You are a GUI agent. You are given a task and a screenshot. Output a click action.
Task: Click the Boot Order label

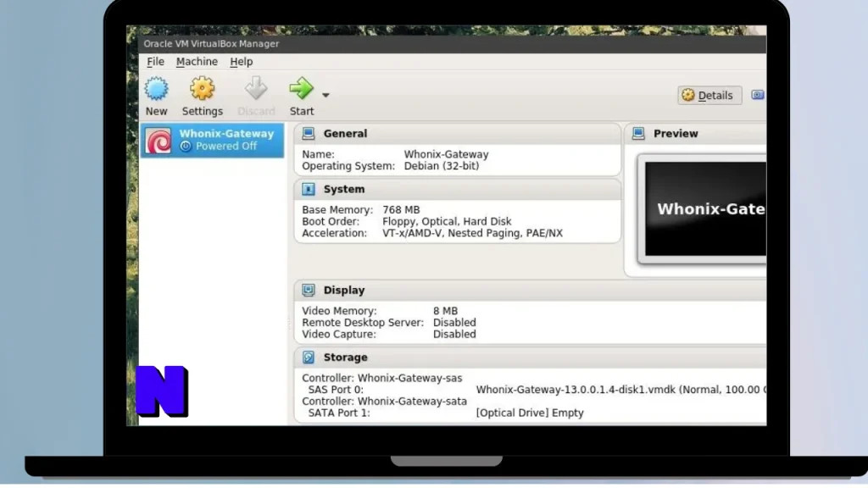click(x=331, y=221)
